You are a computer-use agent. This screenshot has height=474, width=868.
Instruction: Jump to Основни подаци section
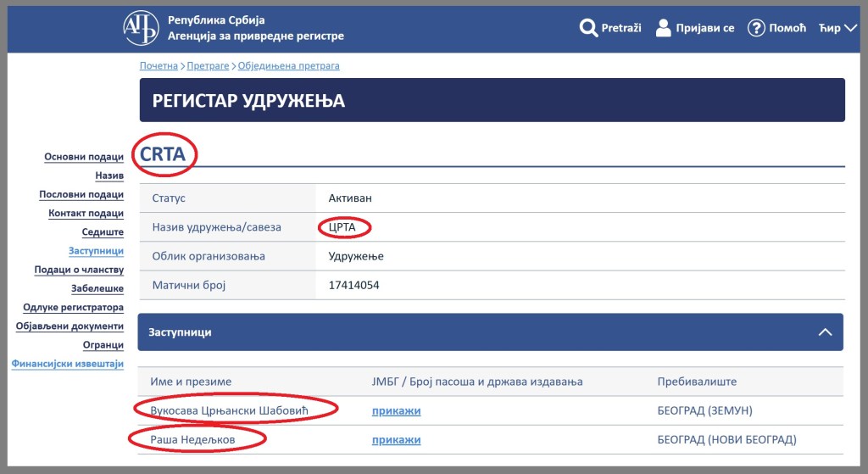pyautogui.click(x=84, y=157)
